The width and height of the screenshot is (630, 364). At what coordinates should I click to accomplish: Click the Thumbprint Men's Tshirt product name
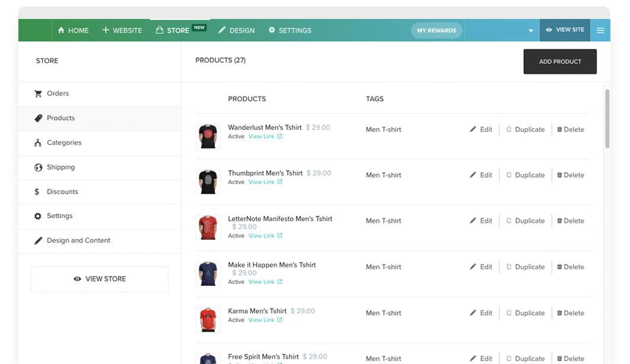pos(265,173)
